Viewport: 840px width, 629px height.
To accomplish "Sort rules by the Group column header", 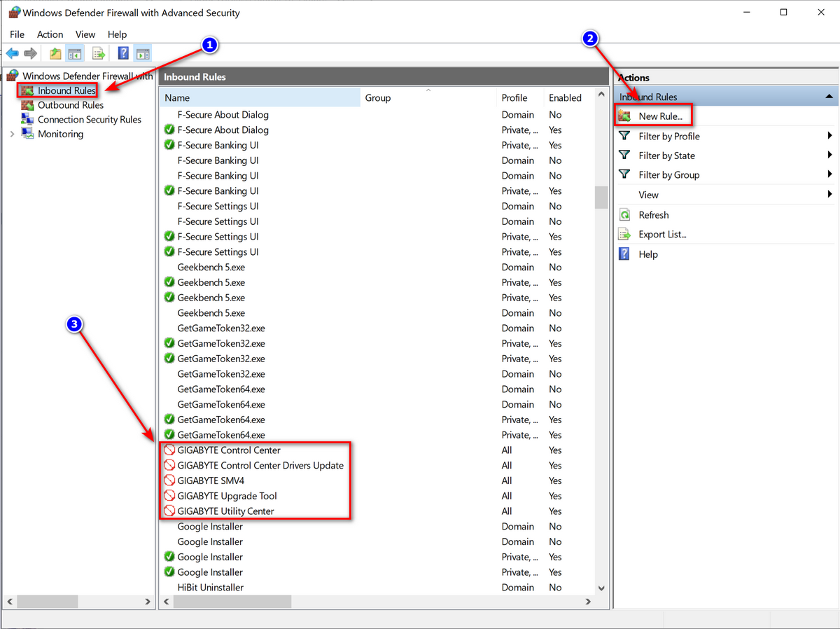I will coord(428,98).
